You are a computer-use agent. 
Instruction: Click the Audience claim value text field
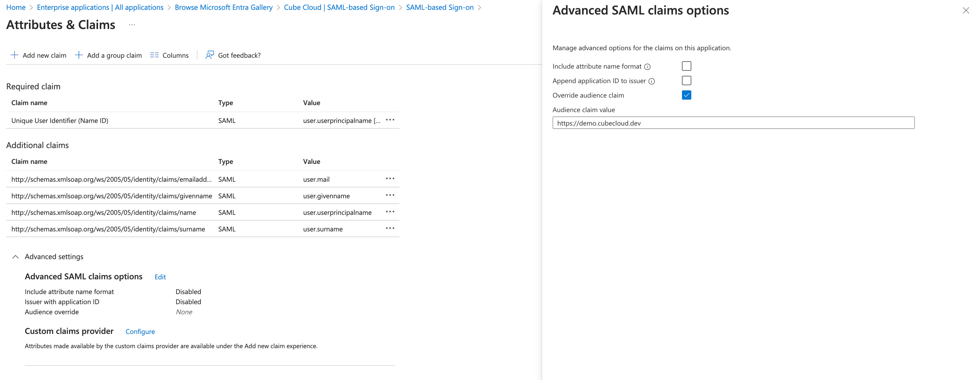pyautogui.click(x=733, y=123)
